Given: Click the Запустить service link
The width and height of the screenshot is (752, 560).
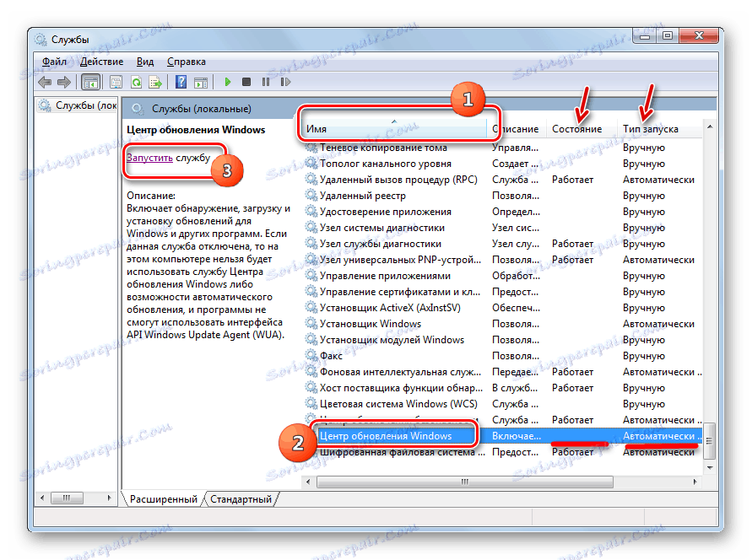Looking at the screenshot, I should [149, 158].
